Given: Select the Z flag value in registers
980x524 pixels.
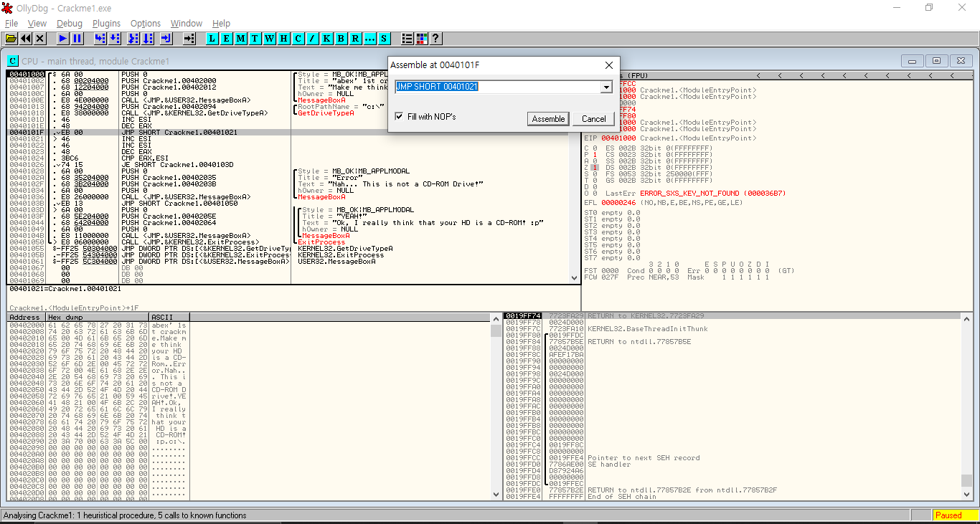Looking at the screenshot, I should tap(595, 167).
